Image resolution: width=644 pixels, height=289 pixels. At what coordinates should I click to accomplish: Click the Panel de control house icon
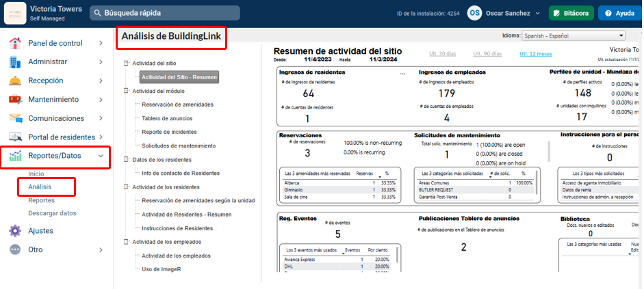pyautogui.click(x=15, y=43)
